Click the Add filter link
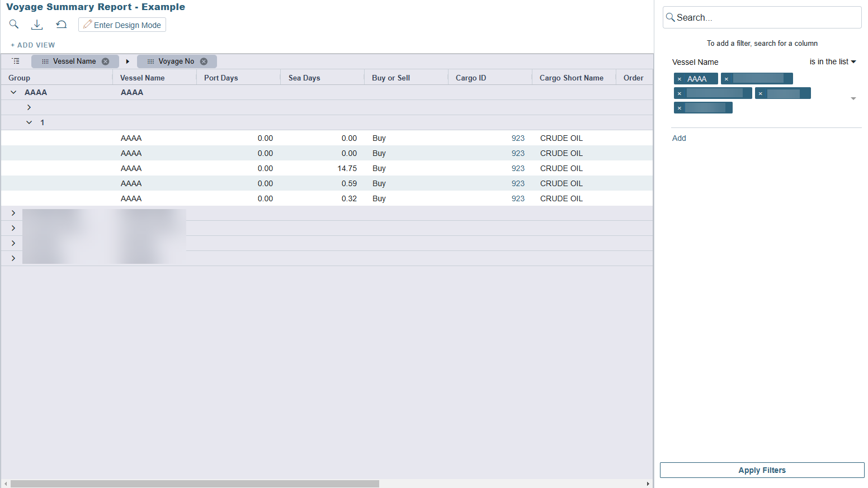Screen dimensions: 868x488 point(679,138)
